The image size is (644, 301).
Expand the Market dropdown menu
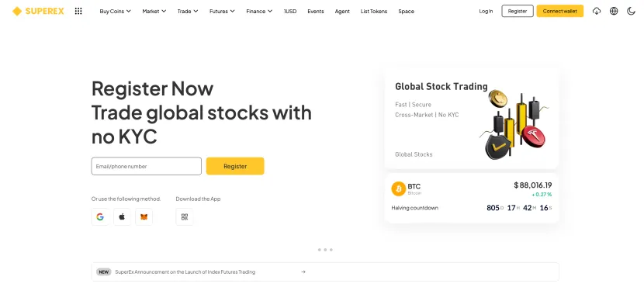154,11
